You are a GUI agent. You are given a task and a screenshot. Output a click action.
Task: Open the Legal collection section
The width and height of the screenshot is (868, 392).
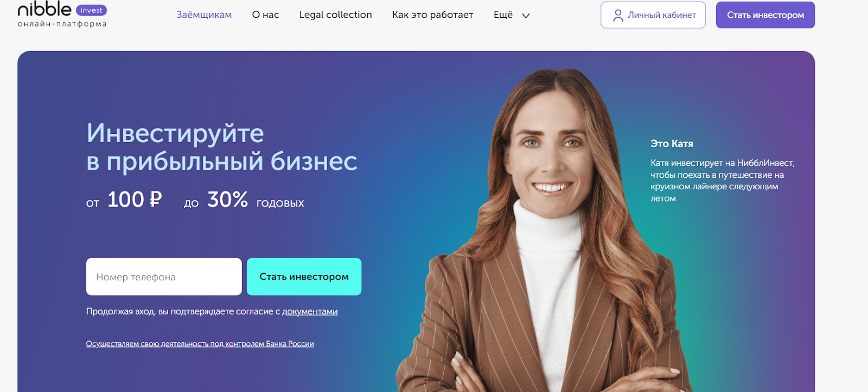(x=335, y=15)
